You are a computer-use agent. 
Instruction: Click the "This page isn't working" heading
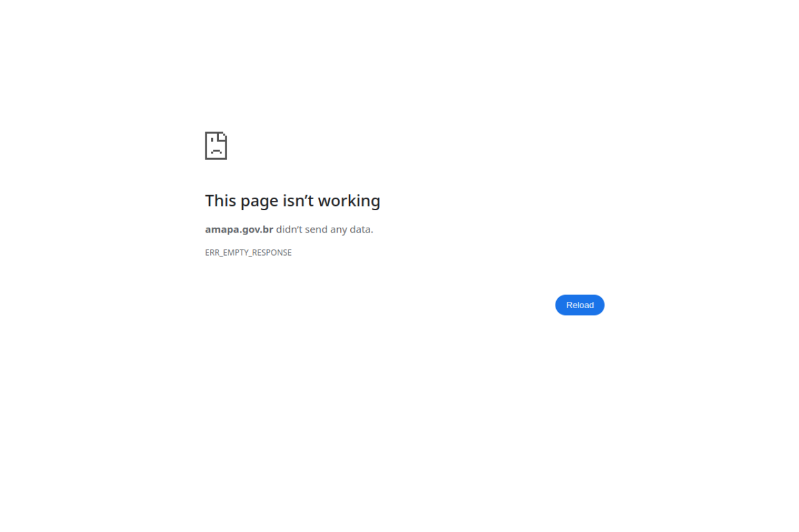(x=293, y=201)
